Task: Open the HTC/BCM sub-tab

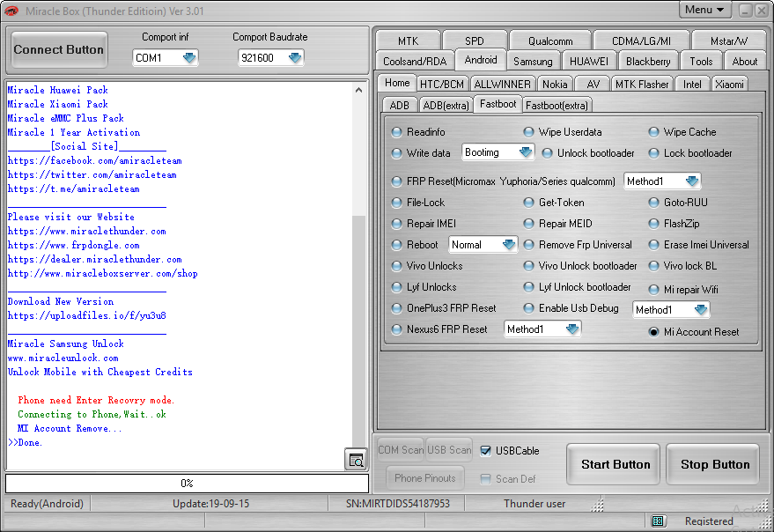Action: click(442, 85)
